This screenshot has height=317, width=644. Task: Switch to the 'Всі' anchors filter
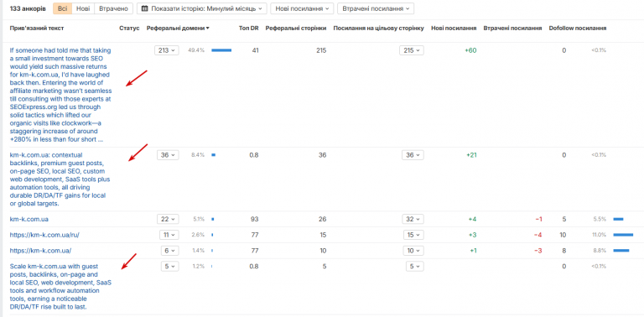62,8
